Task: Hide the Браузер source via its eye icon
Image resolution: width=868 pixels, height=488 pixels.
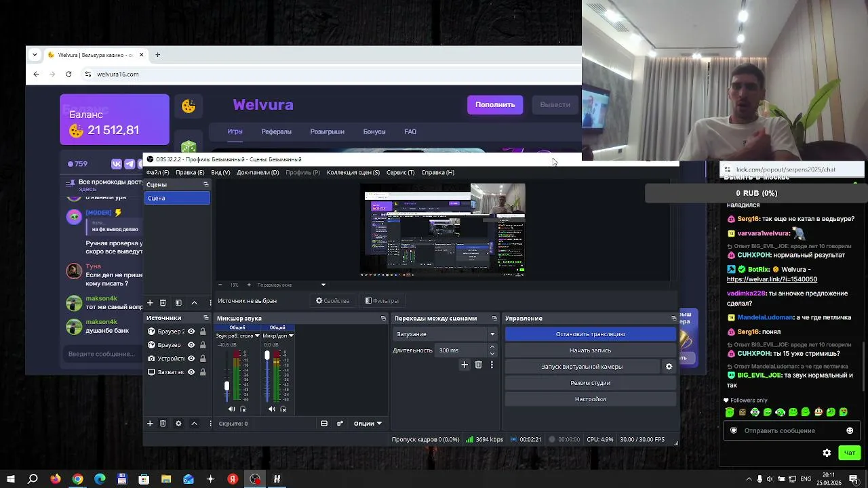Action: pos(191,345)
